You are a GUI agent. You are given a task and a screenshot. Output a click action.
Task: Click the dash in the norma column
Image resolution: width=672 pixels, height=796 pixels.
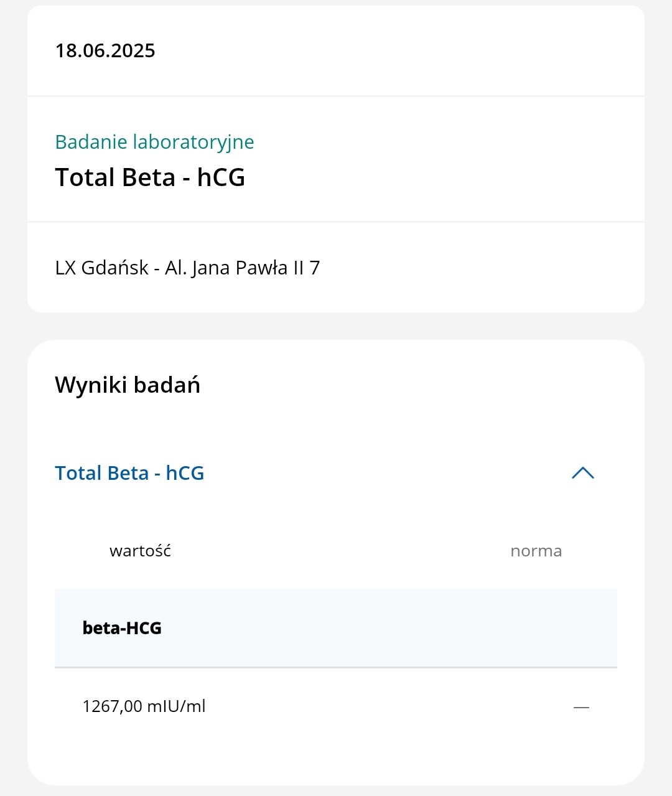(581, 707)
